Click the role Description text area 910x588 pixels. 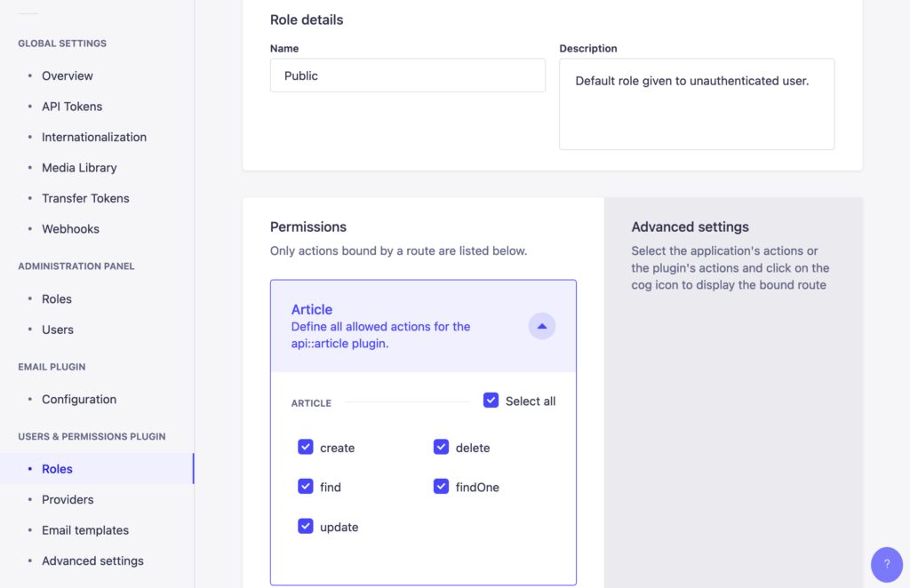696,104
